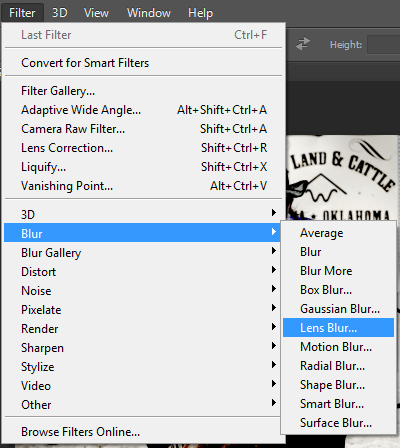
Task: Expand the Distort submenu
Action: coord(143,272)
